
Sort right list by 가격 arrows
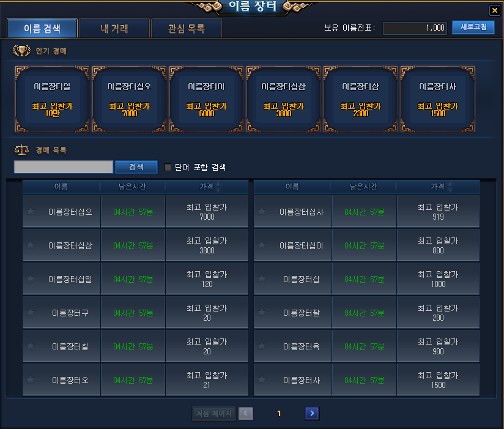click(451, 187)
